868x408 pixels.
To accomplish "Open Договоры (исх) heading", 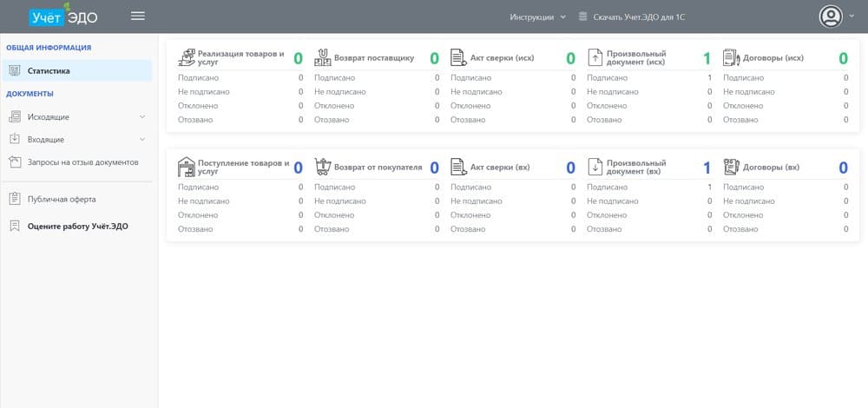I will click(x=773, y=57).
